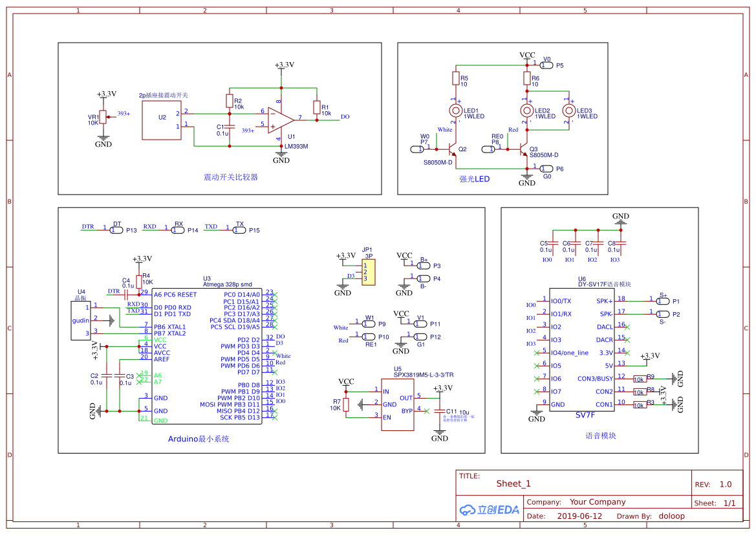Select the VR1 10K potentiometer
The image size is (756, 535).
pyautogui.click(x=103, y=117)
